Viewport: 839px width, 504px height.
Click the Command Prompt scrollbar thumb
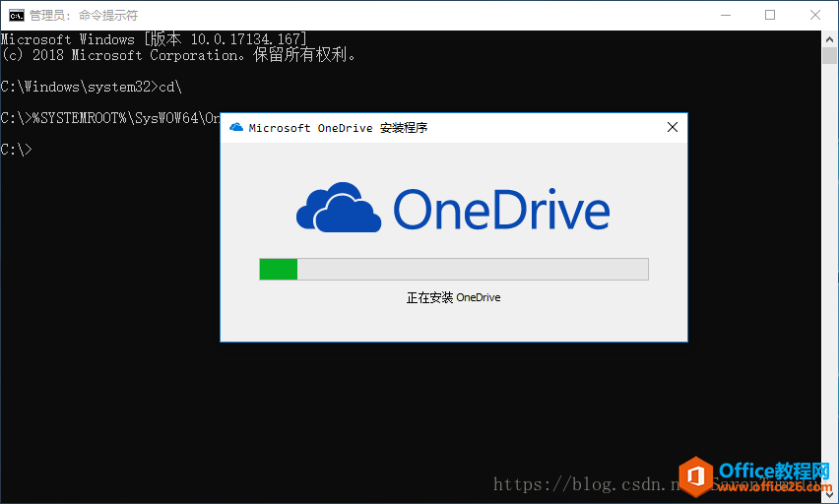pyautogui.click(x=829, y=56)
